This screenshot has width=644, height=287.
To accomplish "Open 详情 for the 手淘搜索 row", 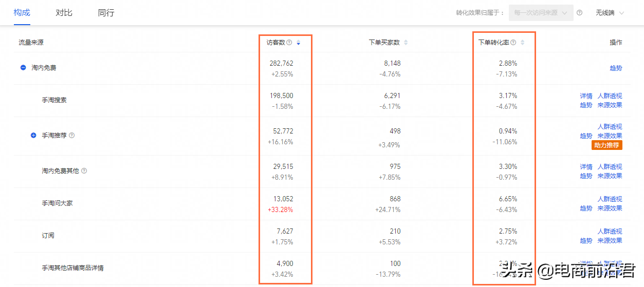I will click(586, 96).
